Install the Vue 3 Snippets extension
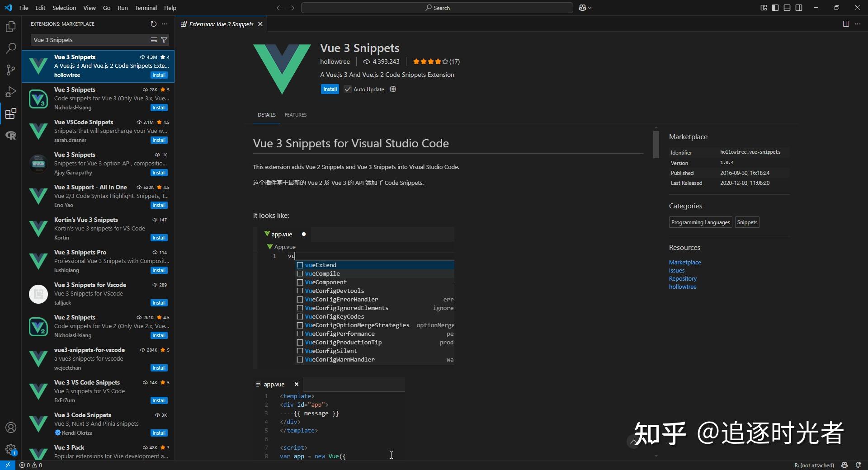 330,89
